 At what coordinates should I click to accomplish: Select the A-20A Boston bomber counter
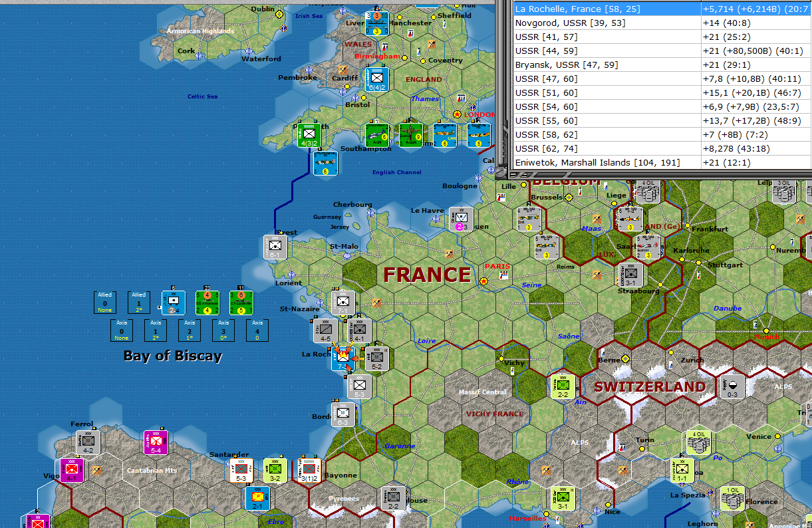pos(410,135)
